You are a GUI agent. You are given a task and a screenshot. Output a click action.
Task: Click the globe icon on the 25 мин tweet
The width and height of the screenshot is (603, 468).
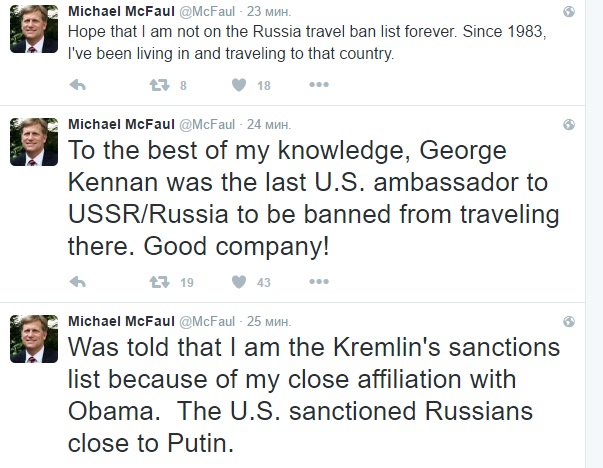pos(569,321)
